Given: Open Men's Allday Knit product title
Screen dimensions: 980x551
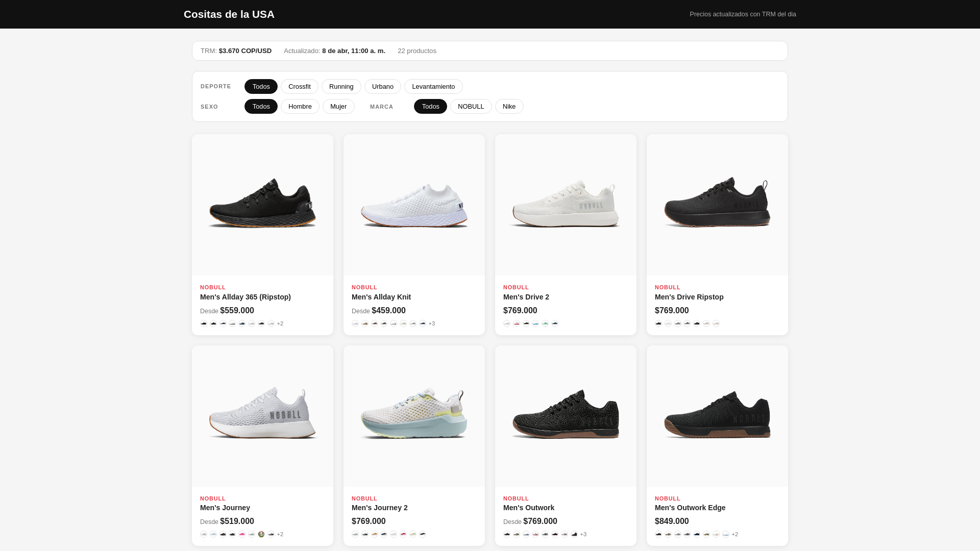Looking at the screenshot, I should [381, 297].
